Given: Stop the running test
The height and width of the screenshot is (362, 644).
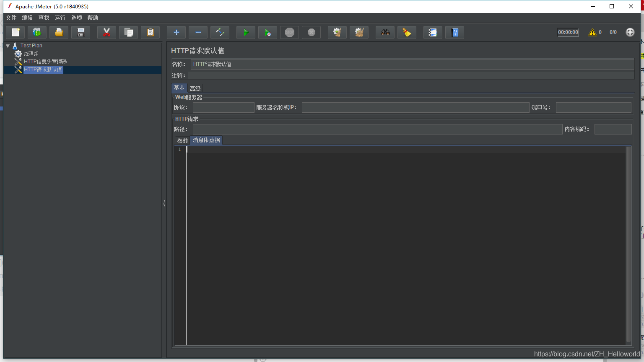Looking at the screenshot, I should tap(289, 32).
